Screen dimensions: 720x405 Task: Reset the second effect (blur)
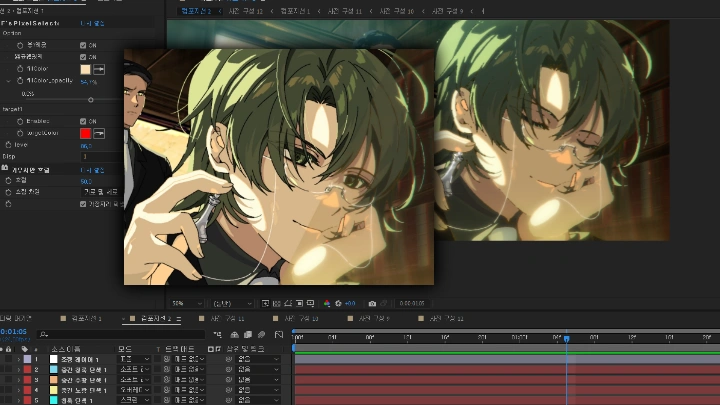[92, 170]
